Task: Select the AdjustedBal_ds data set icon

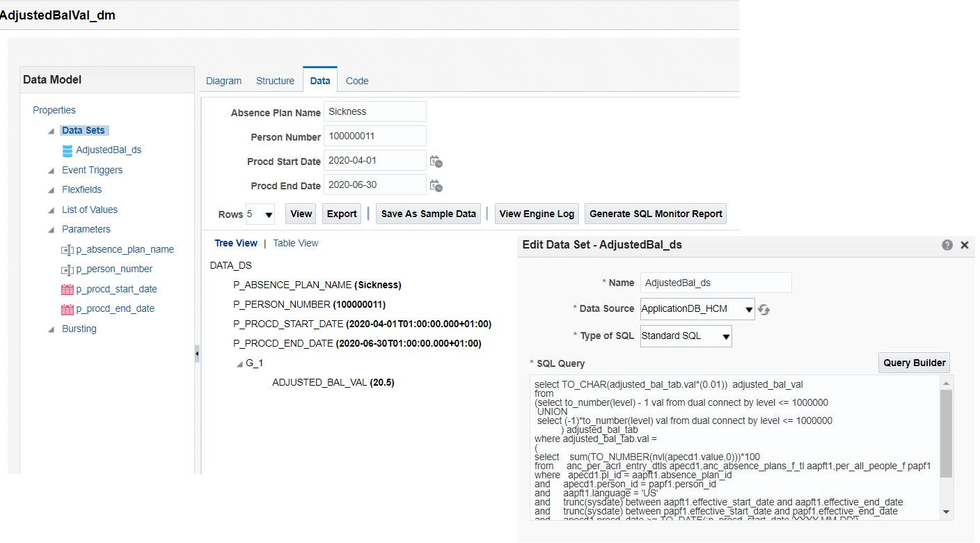Action: pyautogui.click(x=67, y=150)
